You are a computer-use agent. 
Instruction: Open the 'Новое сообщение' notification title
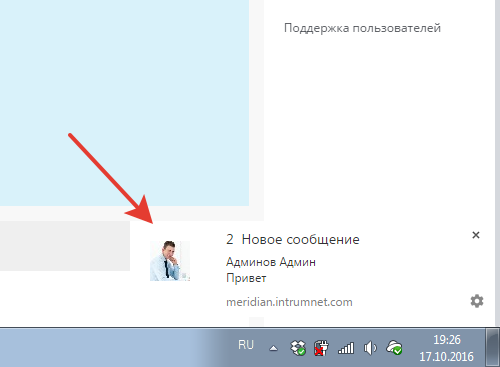pos(300,239)
